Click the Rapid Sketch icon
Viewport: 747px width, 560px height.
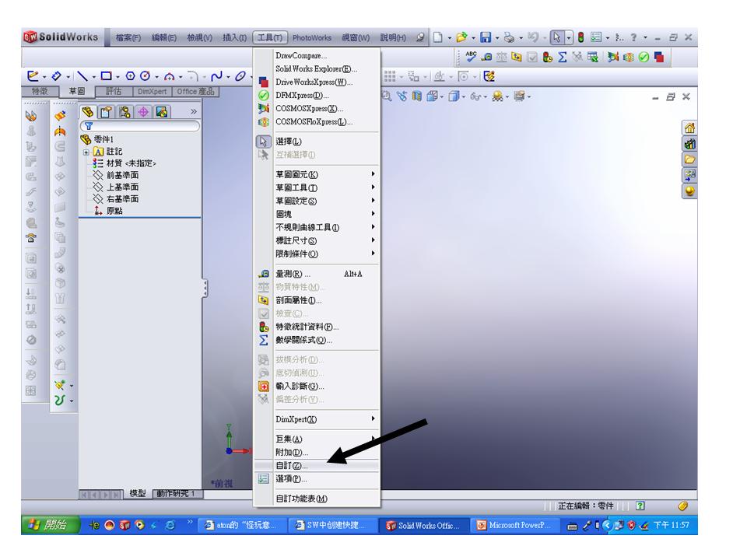489,76
